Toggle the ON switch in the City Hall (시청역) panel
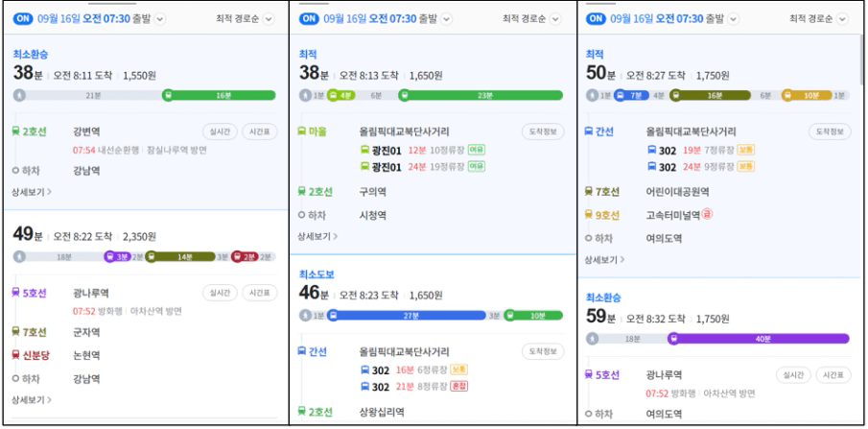868x429 pixels. click(x=310, y=18)
